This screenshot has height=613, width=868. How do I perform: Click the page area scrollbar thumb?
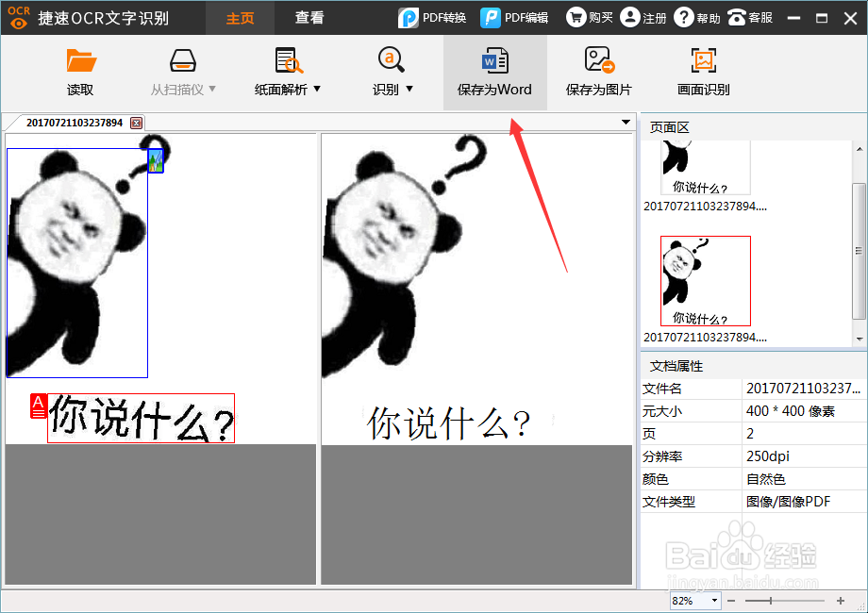tap(859, 251)
